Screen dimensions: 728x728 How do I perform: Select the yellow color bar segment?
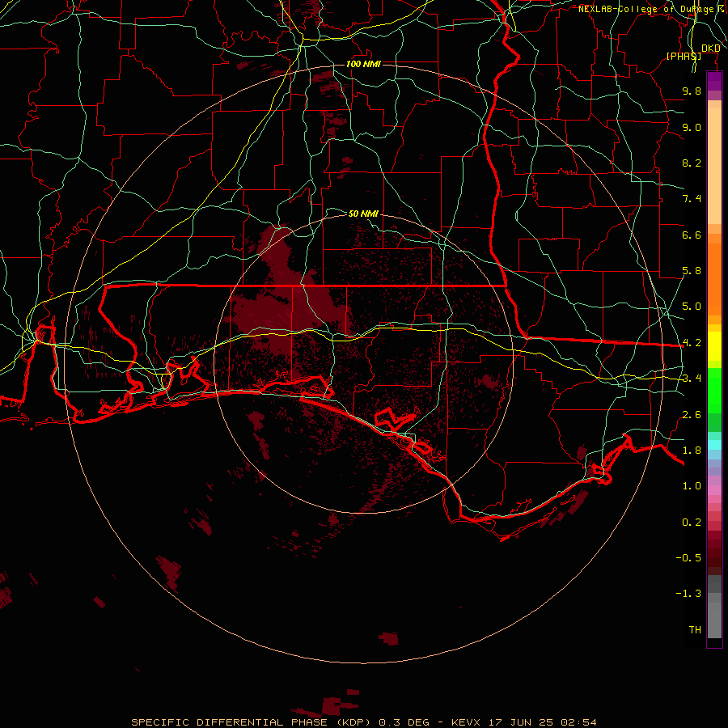714,346
